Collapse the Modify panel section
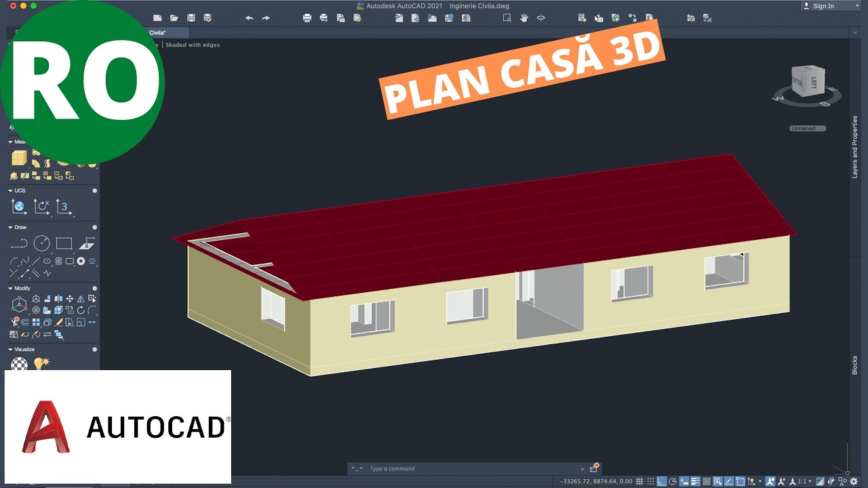Screen dimensions: 868x488 click(x=11, y=288)
